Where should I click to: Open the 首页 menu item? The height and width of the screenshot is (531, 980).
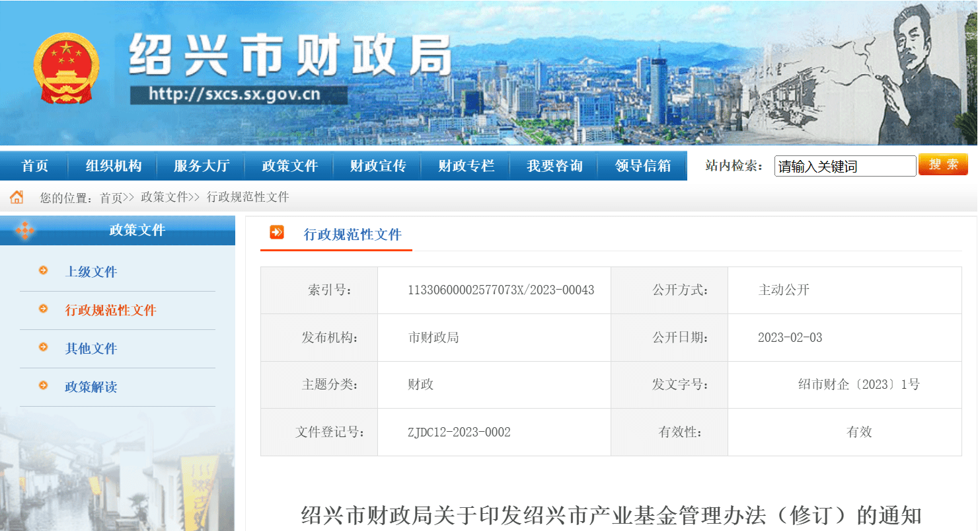pos(34,166)
